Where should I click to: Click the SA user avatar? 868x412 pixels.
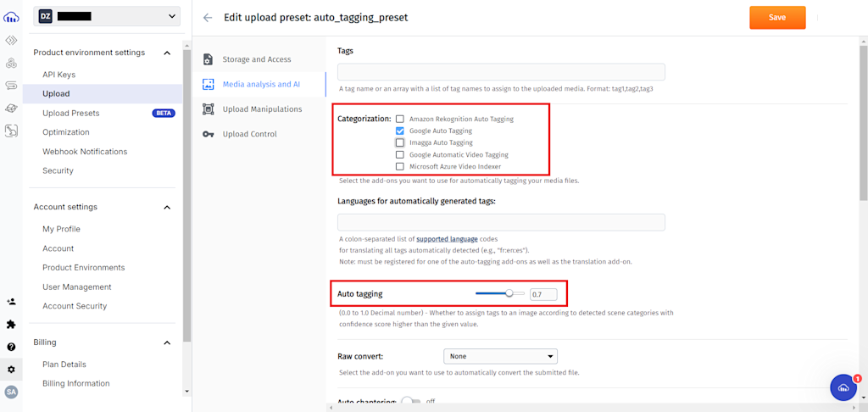(11, 392)
